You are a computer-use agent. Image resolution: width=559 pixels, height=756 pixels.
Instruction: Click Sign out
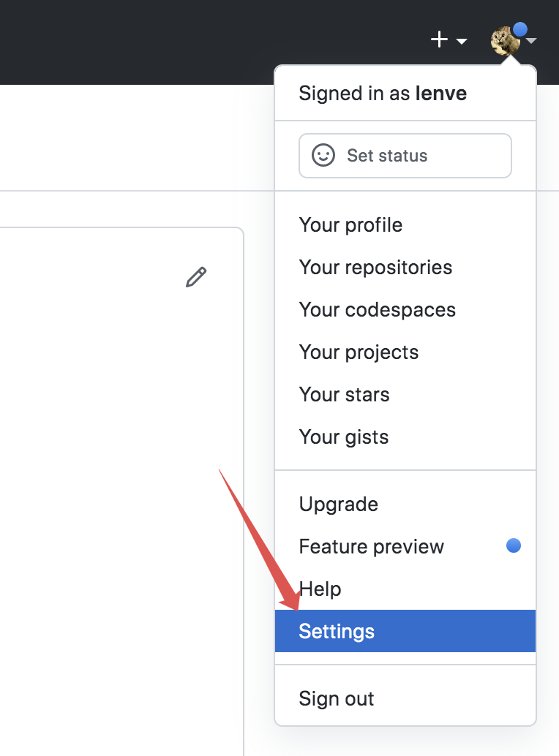(x=337, y=699)
